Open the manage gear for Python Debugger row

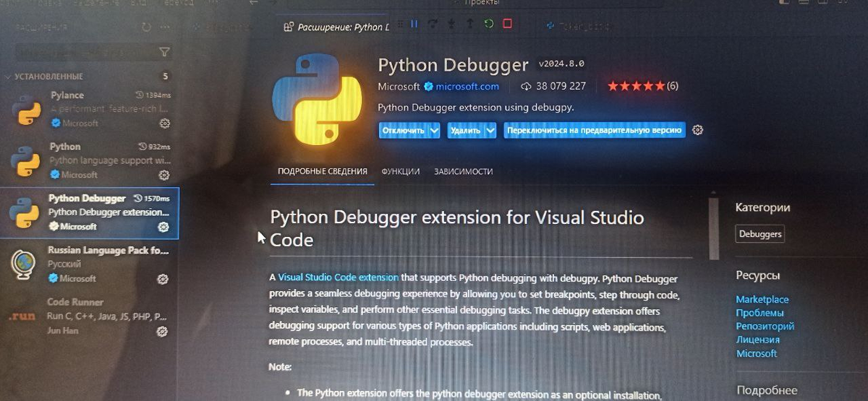click(163, 227)
